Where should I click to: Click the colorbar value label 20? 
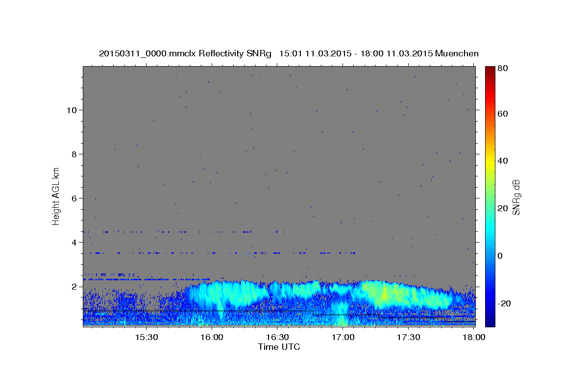pos(504,209)
